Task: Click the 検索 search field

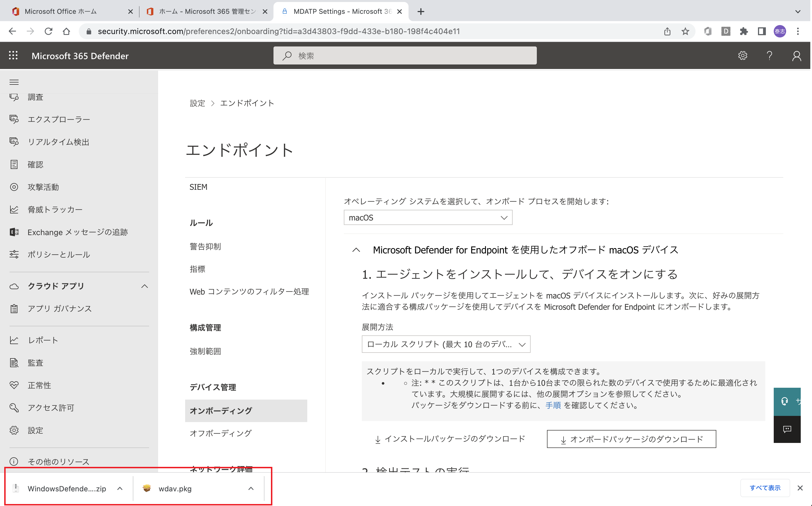Action: click(x=405, y=55)
